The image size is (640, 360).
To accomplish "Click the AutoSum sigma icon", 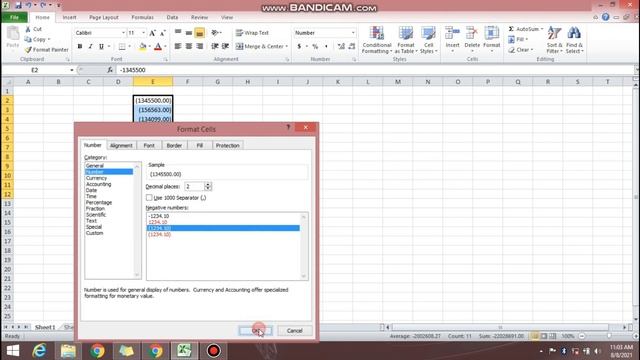I will (511, 29).
